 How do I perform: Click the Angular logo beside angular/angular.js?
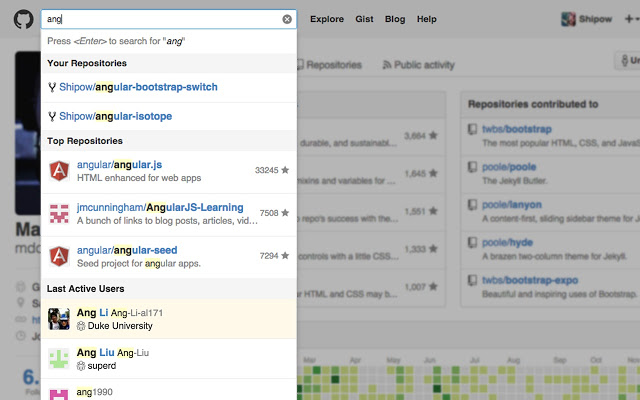click(x=59, y=170)
